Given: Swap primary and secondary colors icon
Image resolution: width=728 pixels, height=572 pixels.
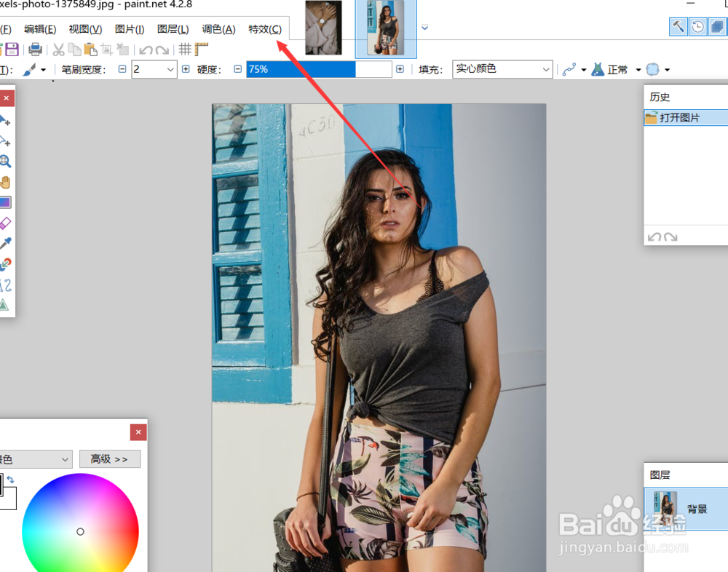Looking at the screenshot, I should tap(11, 480).
